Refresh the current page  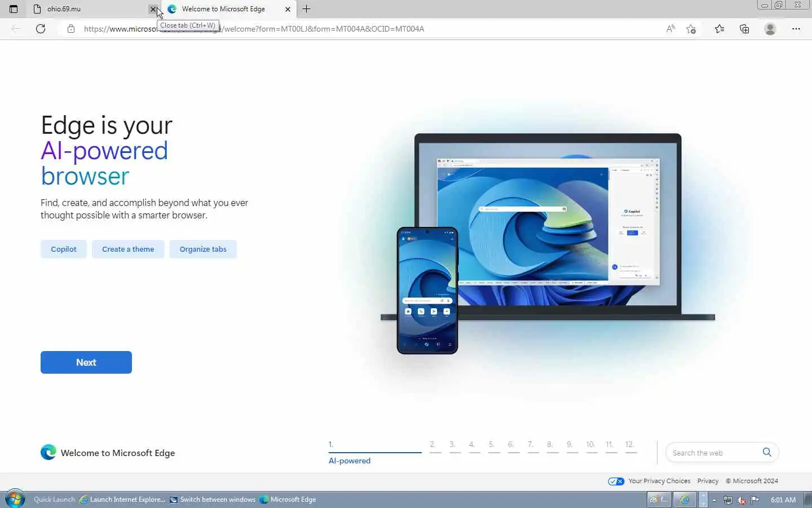coord(41,29)
